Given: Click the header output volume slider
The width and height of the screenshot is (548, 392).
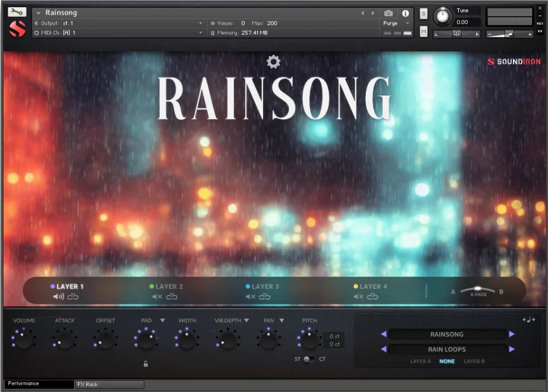Looking at the screenshot, I should [x=509, y=34].
